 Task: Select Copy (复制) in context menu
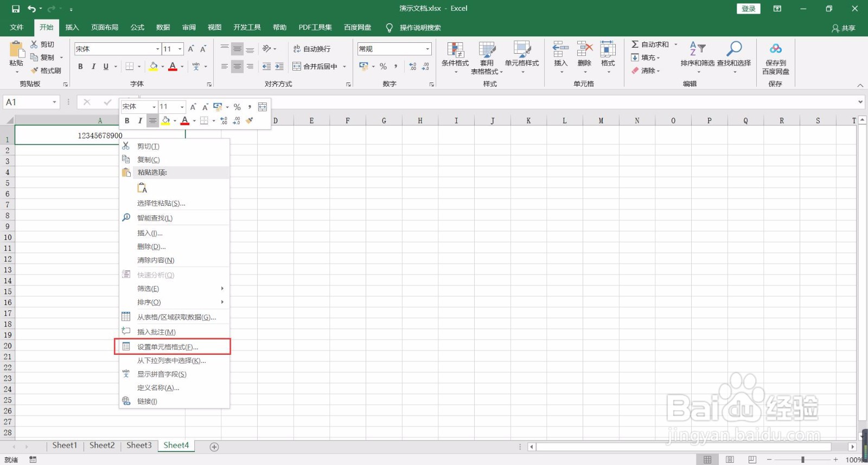(x=174, y=160)
